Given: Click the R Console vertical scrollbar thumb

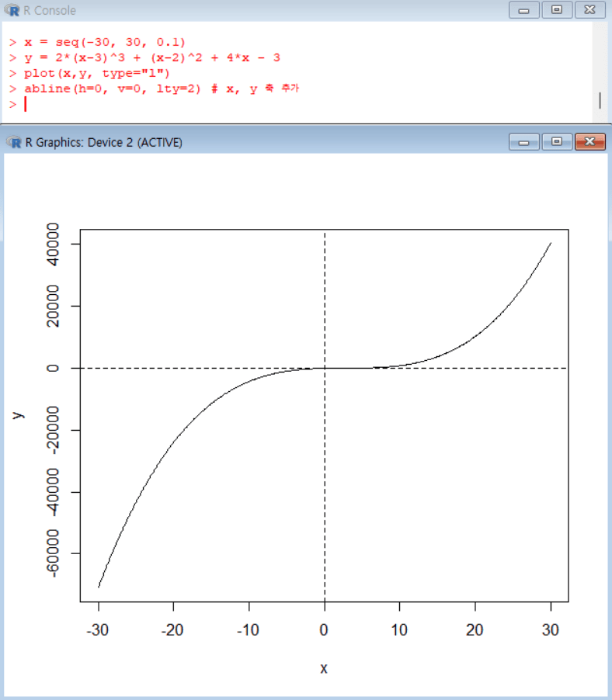Looking at the screenshot, I should pyautogui.click(x=599, y=100).
